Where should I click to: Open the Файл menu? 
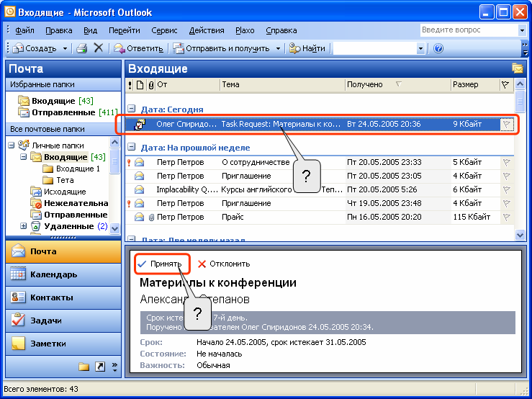24,30
